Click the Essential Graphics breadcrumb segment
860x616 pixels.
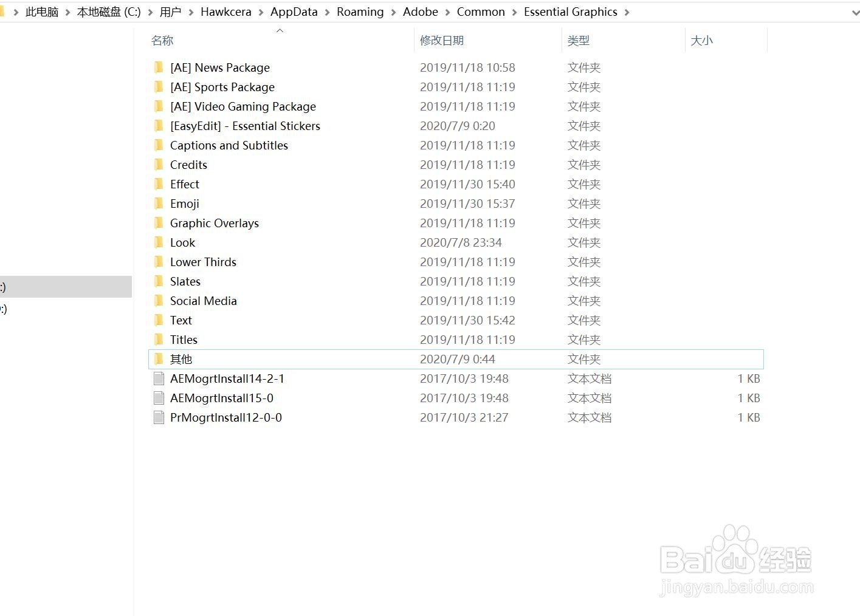point(571,12)
